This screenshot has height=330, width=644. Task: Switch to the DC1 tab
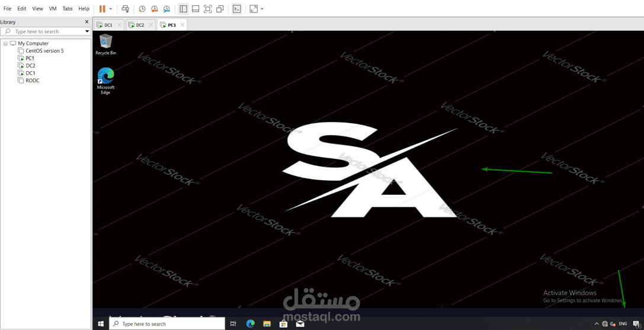(108, 25)
